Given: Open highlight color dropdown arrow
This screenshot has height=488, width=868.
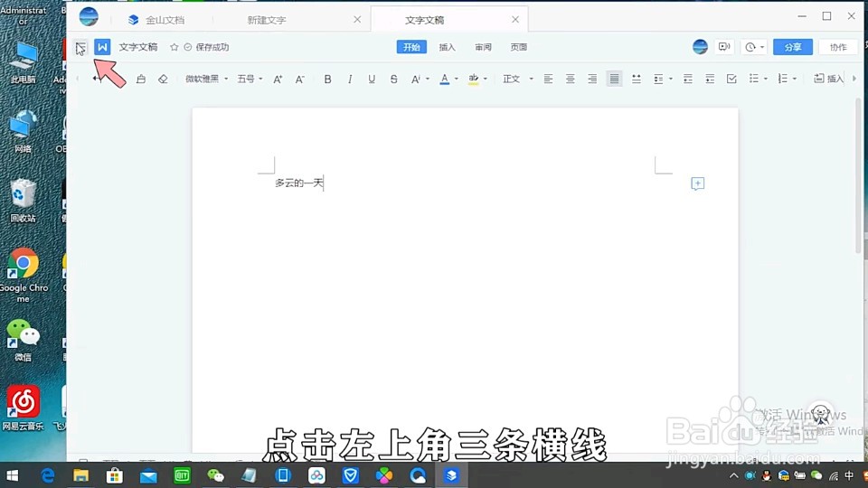Looking at the screenshot, I should [486, 80].
